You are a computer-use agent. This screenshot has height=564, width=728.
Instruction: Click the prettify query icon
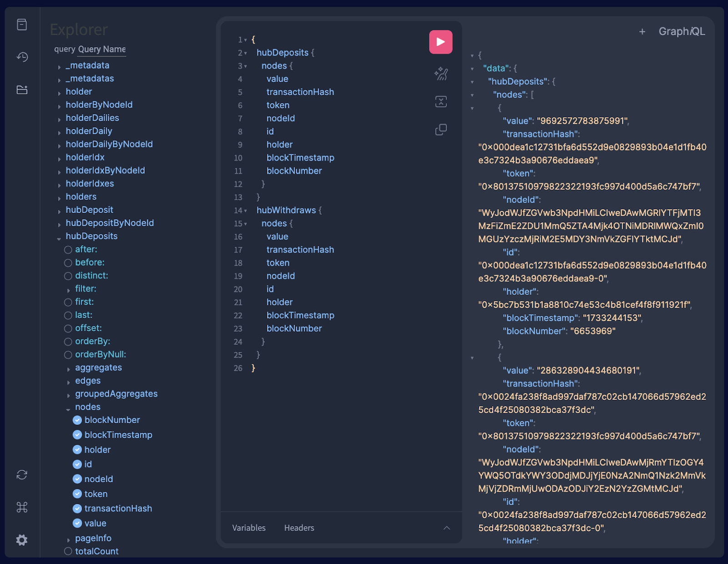440,74
